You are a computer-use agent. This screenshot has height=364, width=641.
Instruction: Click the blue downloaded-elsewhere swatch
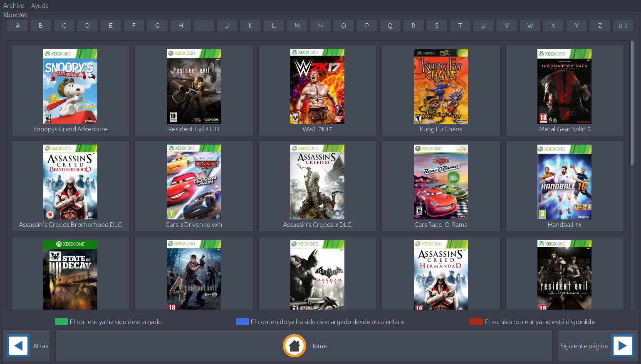pos(243,322)
